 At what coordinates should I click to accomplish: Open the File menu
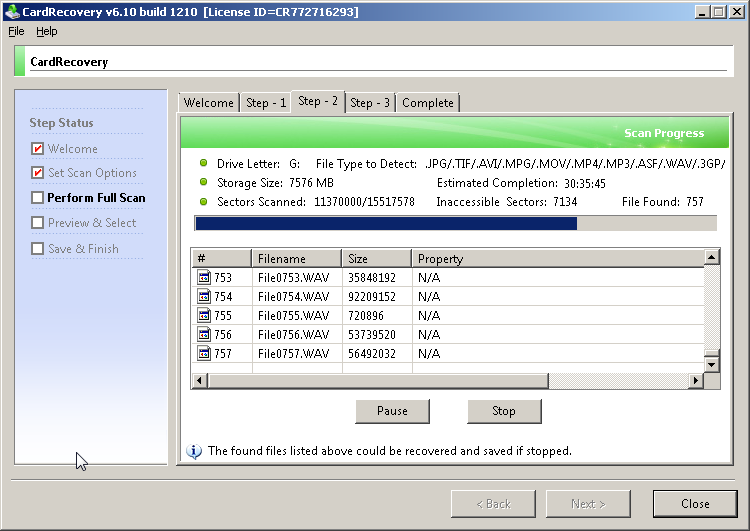pyautogui.click(x=16, y=32)
